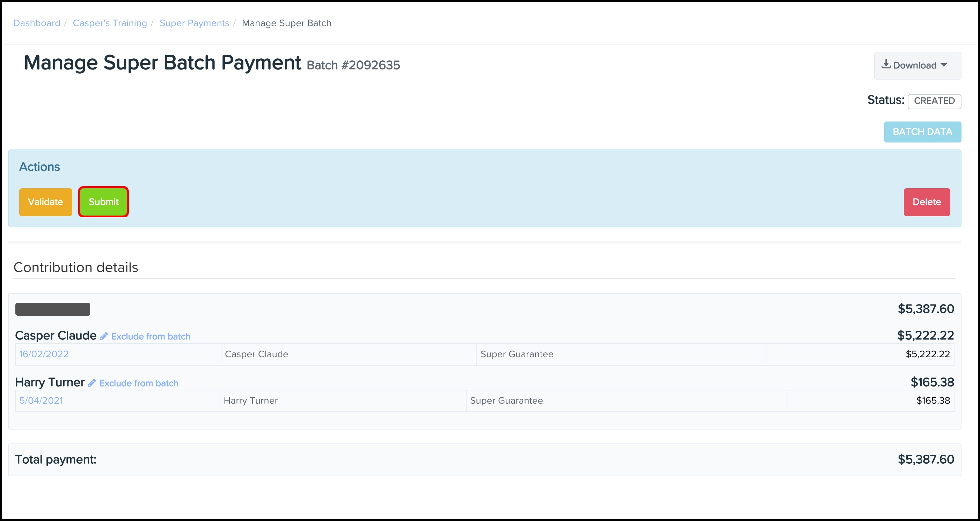Open Casper's Training breadcrumb link
The height and width of the screenshot is (521, 980).
110,23
